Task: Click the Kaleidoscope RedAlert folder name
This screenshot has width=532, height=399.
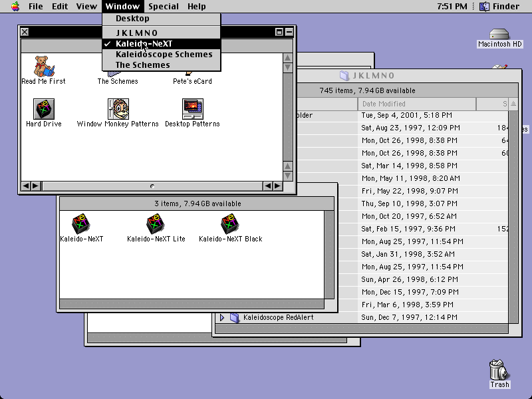Action: (x=278, y=318)
